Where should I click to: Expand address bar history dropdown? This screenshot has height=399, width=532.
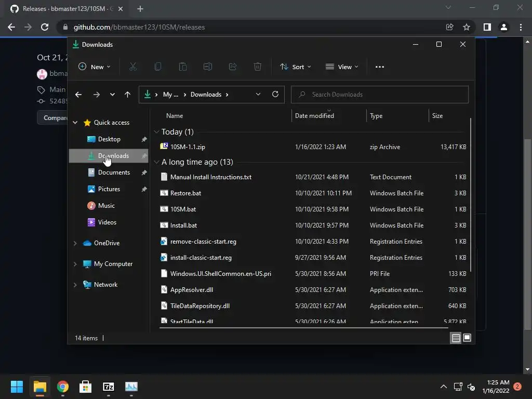point(258,95)
